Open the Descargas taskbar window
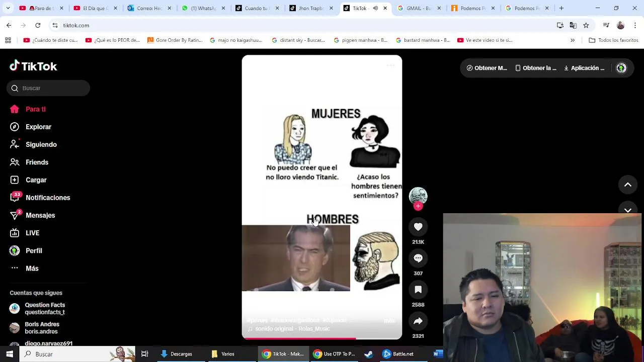Viewport: 644px width, 362px height. coord(177,354)
